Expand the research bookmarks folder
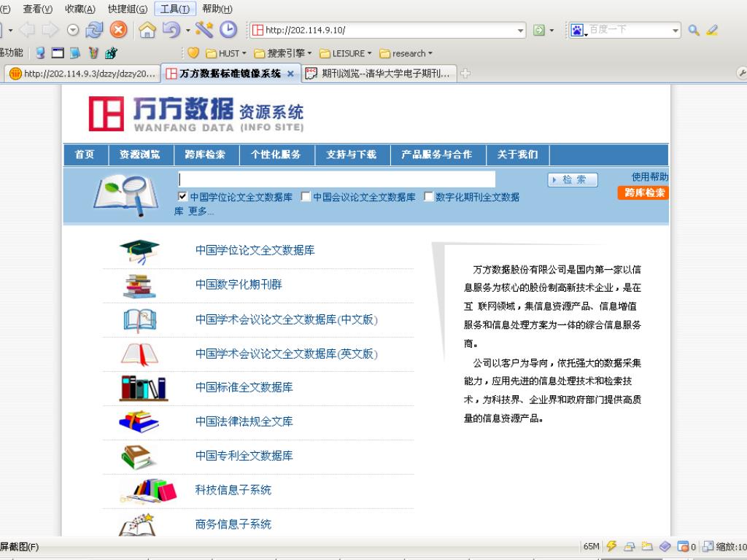 (406, 53)
